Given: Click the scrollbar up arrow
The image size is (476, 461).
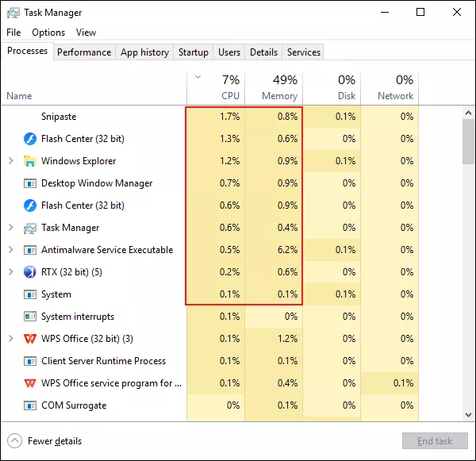Looking at the screenshot, I should point(468,113).
